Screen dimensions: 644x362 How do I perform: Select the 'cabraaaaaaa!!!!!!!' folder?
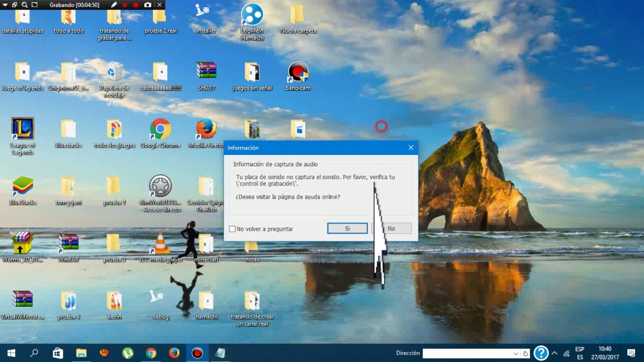[x=160, y=76]
